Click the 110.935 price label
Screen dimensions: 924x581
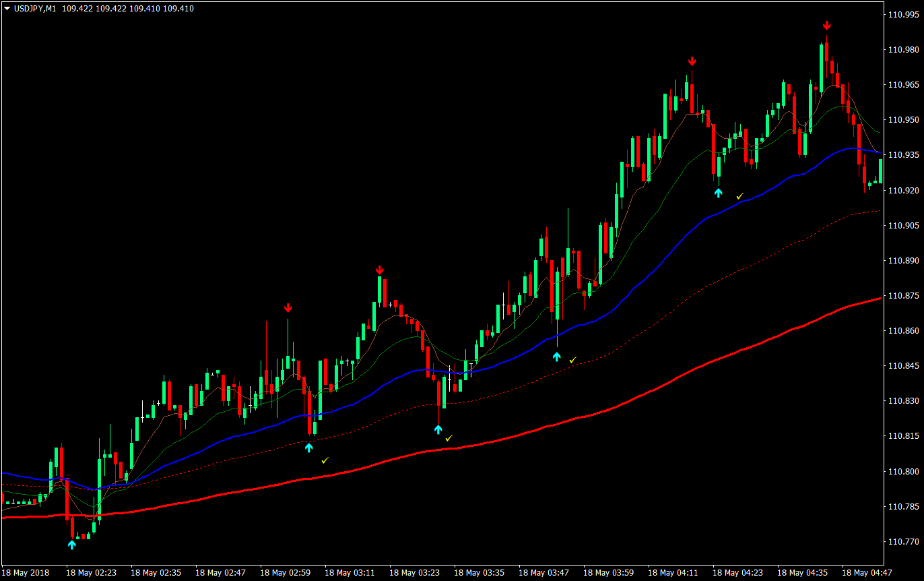pyautogui.click(x=904, y=154)
